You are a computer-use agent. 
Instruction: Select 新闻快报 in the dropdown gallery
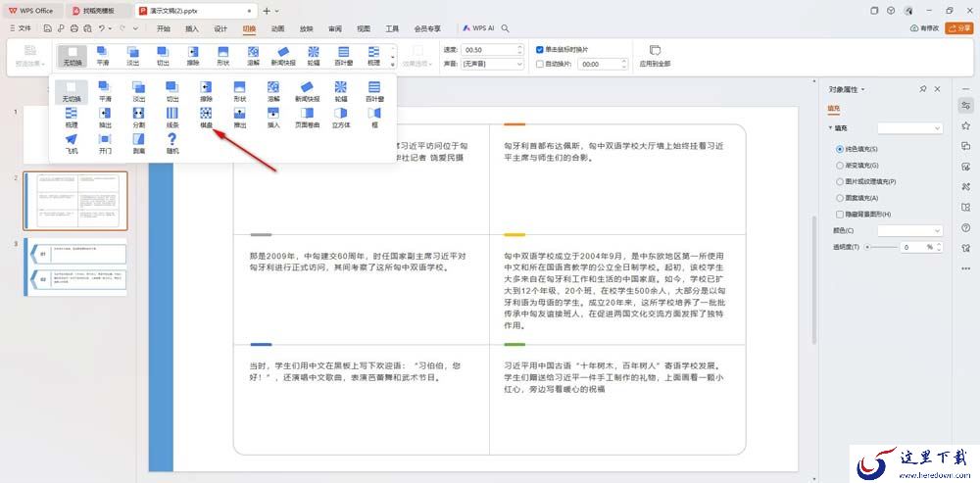click(308, 91)
